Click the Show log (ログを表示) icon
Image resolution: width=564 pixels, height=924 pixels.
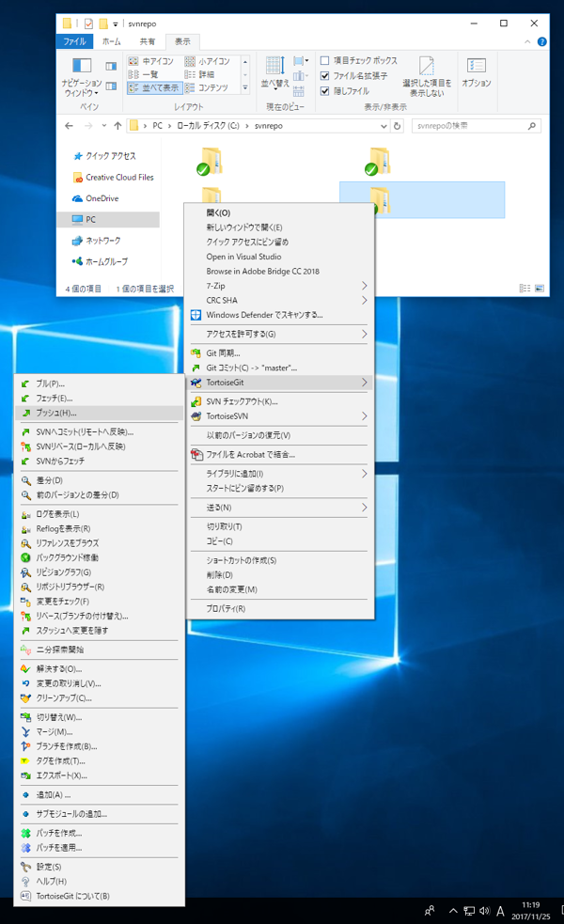pyautogui.click(x=25, y=514)
